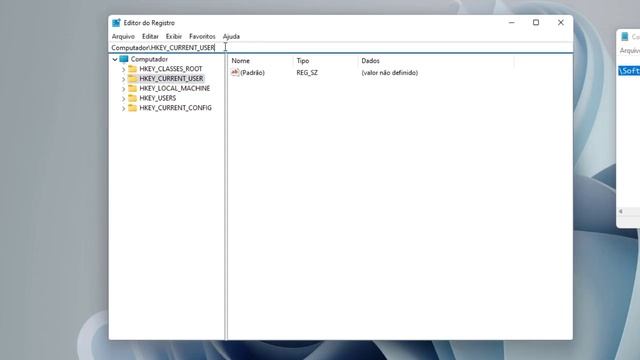The height and width of the screenshot is (360, 640).
Task: Click the (valor não definido) data cell
Action: tap(389, 73)
